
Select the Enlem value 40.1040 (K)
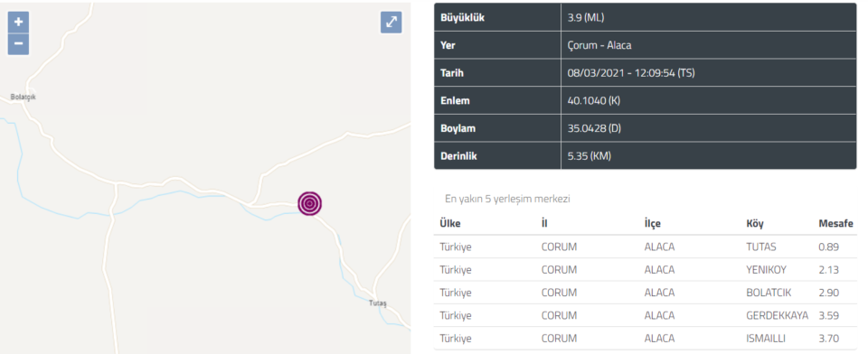[593, 100]
